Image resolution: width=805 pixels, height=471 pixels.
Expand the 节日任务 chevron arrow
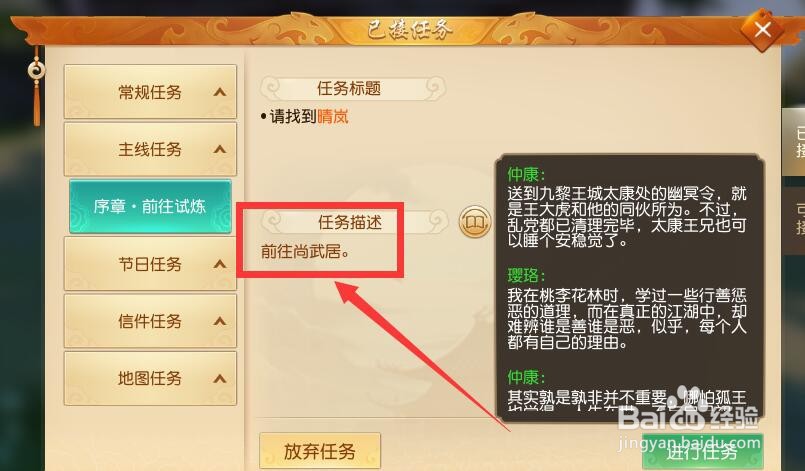pyautogui.click(x=220, y=264)
